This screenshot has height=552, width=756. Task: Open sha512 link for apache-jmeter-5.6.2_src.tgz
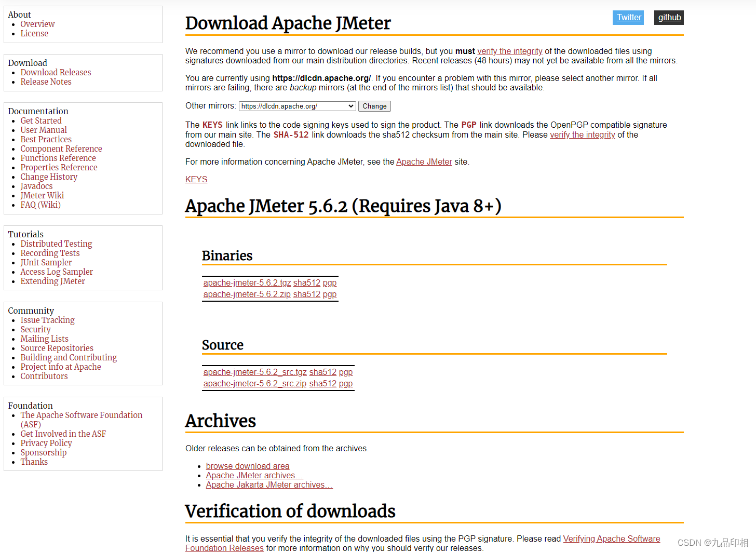tap(323, 372)
